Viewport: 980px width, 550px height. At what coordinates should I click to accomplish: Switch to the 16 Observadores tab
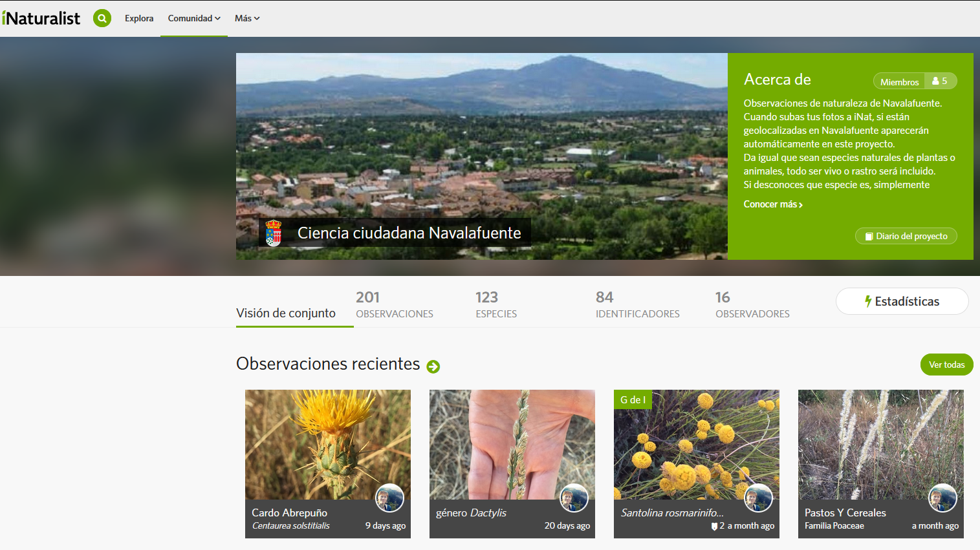[752, 305]
